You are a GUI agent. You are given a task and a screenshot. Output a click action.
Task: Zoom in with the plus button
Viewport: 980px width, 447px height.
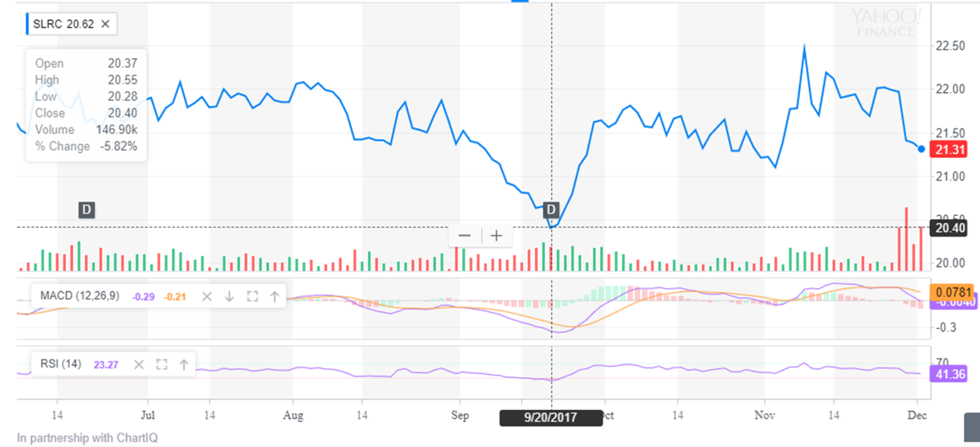coord(497,236)
